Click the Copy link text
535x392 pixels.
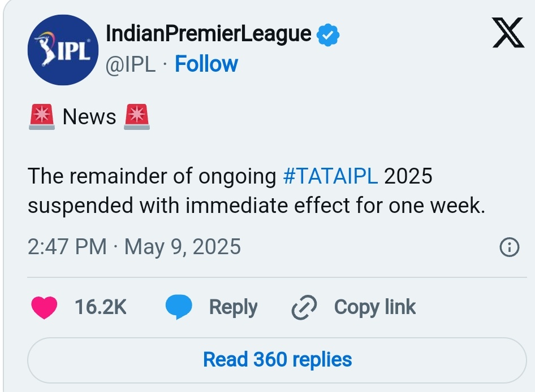(x=374, y=307)
